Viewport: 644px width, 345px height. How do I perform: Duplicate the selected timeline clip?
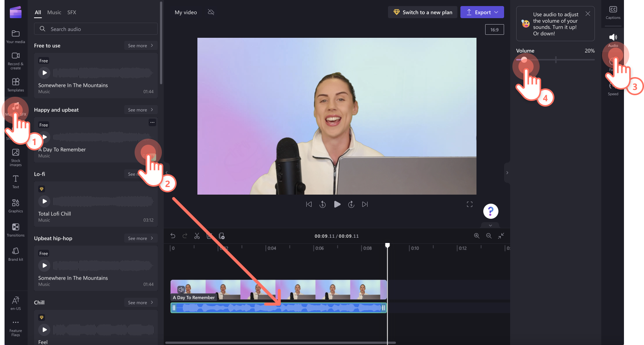tap(222, 236)
